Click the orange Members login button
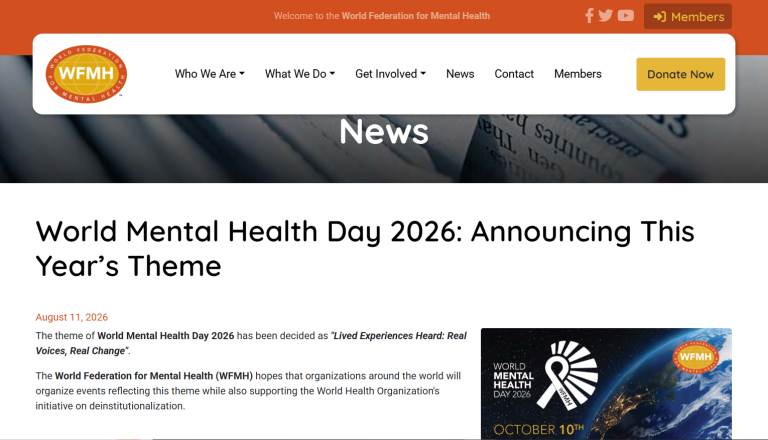 tap(688, 16)
